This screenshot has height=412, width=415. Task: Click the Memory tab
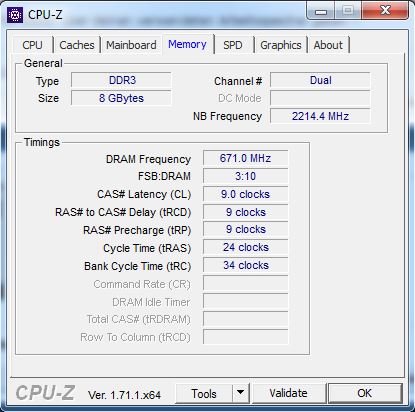(x=187, y=44)
